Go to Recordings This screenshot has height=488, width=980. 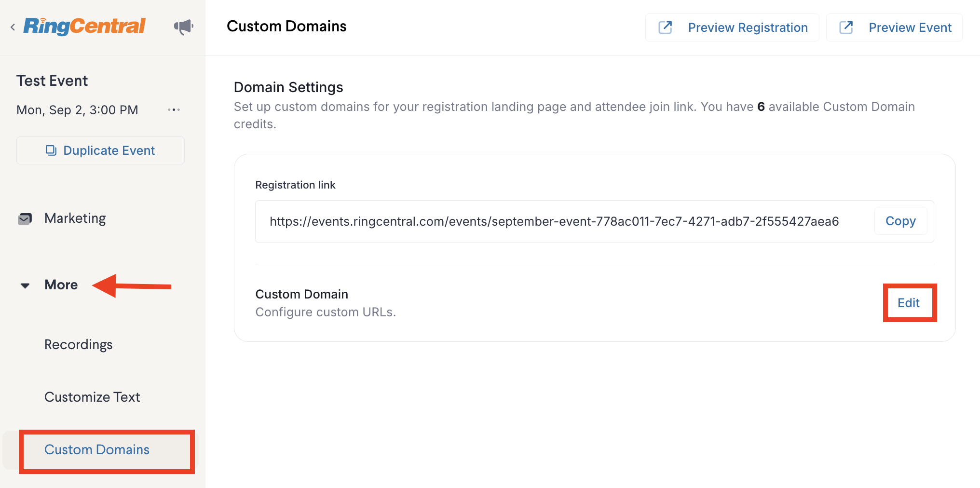click(x=79, y=345)
